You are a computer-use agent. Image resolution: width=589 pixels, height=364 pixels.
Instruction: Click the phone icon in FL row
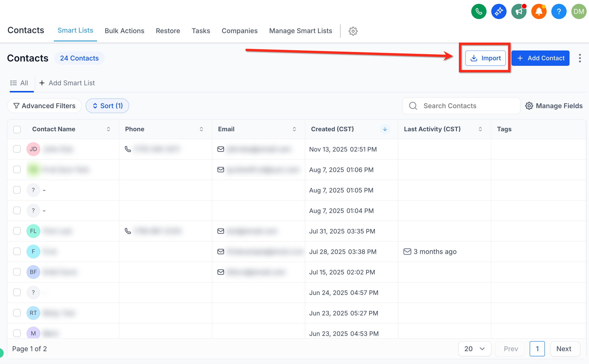tap(128, 231)
